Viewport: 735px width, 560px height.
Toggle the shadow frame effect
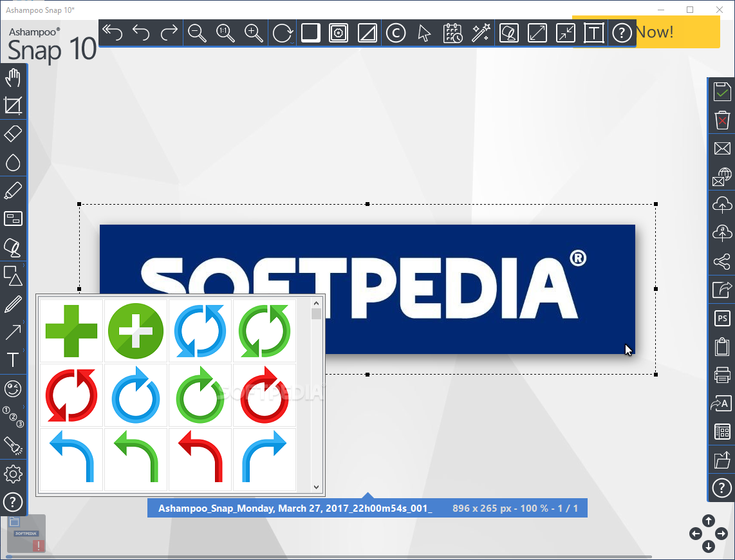pyautogui.click(x=310, y=33)
